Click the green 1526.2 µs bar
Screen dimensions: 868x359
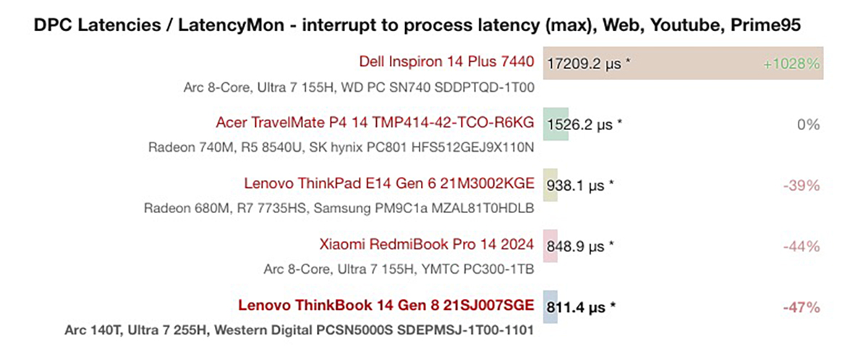[x=556, y=124]
